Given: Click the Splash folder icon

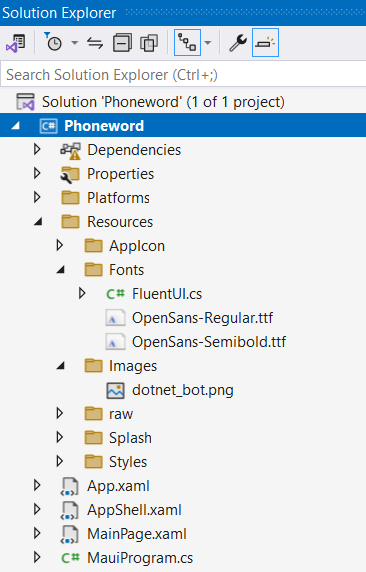Looking at the screenshot, I should [x=93, y=438].
